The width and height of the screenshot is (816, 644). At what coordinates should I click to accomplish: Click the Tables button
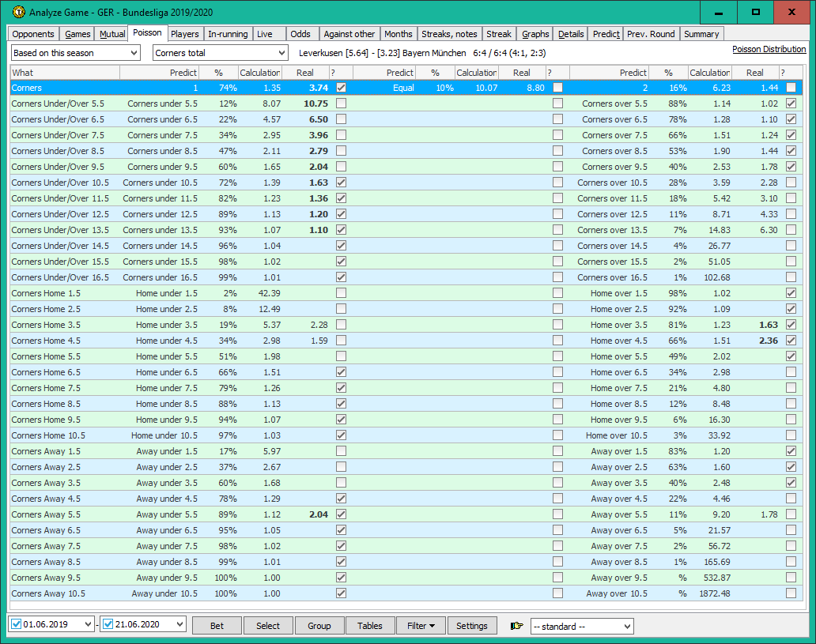370,626
